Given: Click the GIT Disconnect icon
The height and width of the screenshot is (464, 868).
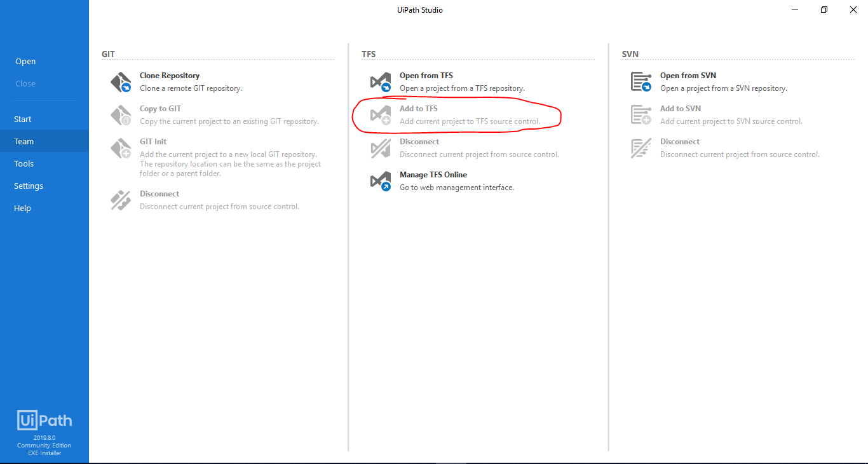Looking at the screenshot, I should tap(120, 200).
